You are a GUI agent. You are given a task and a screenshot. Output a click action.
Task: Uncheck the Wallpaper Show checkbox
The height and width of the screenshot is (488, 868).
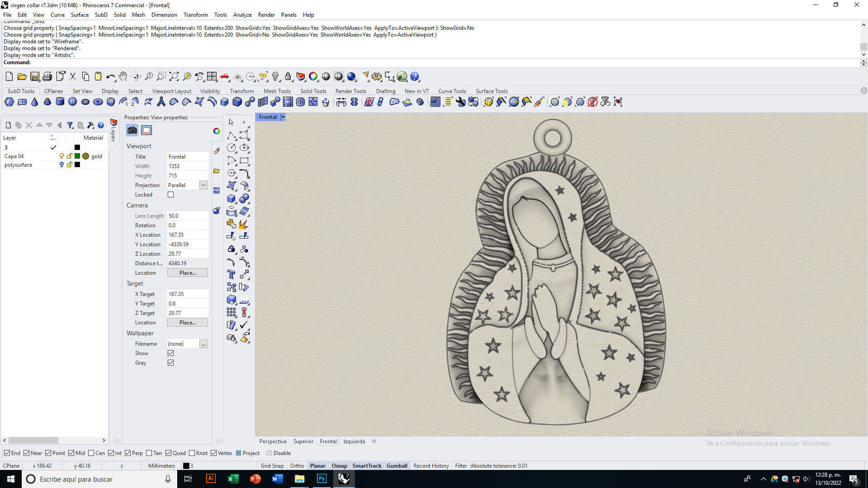pos(170,353)
